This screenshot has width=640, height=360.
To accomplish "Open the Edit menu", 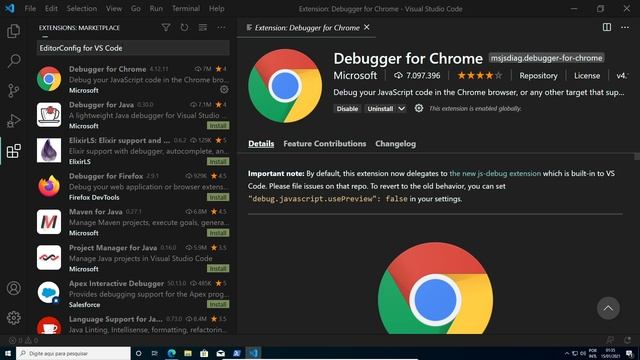I will [x=51, y=9].
